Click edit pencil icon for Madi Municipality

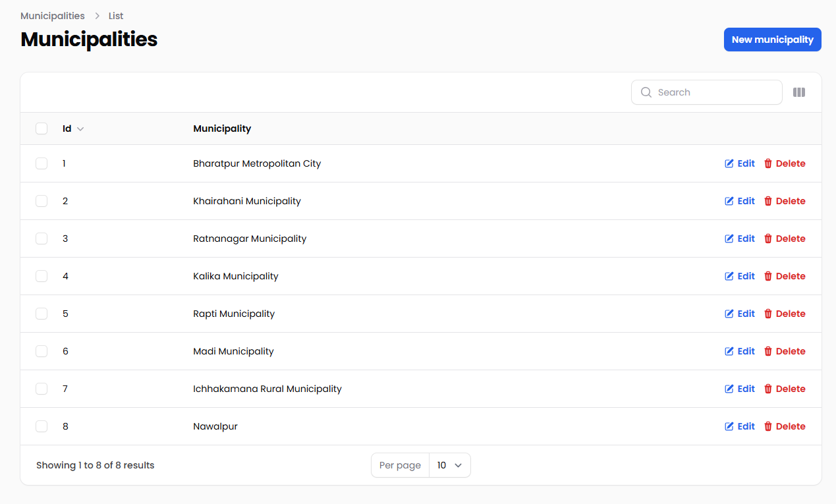point(729,352)
